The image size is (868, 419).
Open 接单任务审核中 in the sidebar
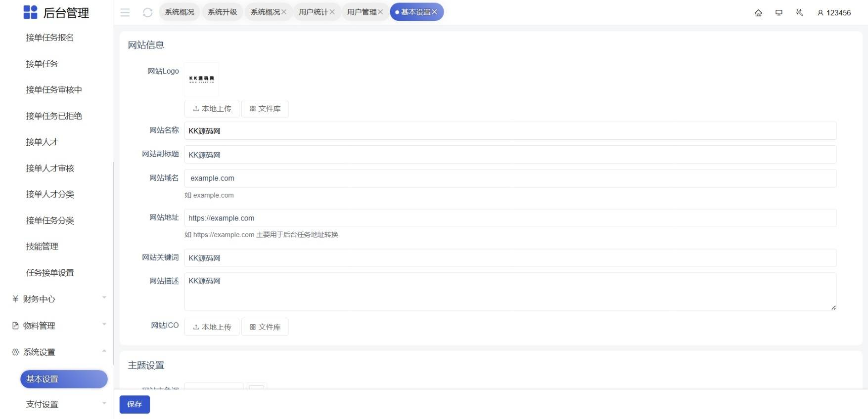(x=54, y=90)
